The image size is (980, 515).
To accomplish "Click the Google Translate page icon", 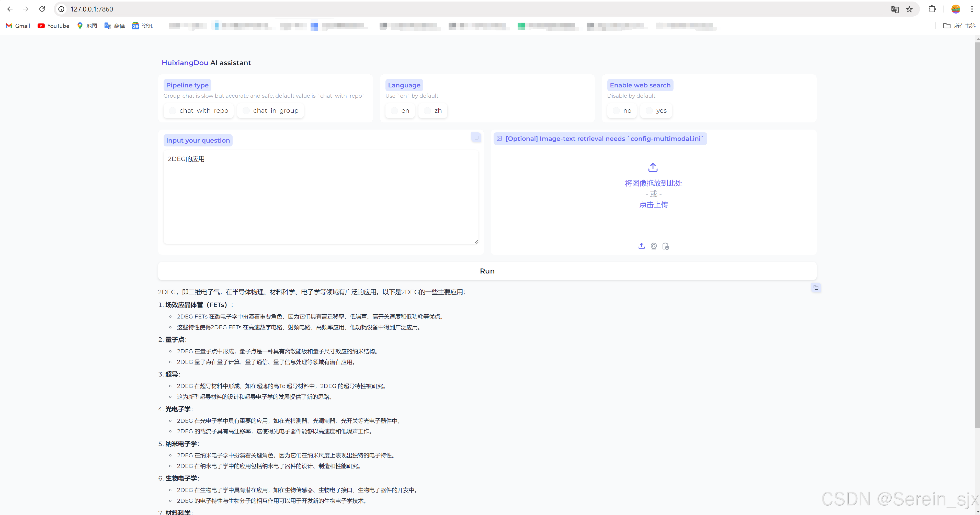I will point(894,9).
